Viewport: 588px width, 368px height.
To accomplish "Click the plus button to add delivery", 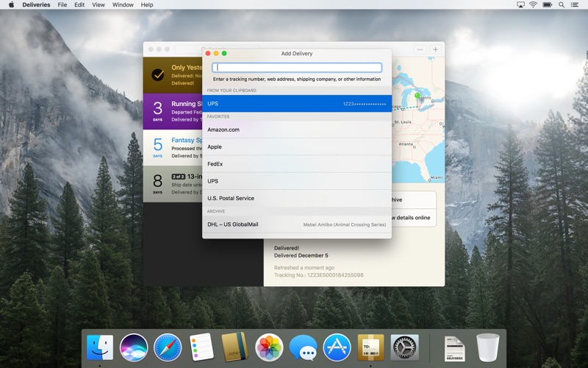I will 435,49.
